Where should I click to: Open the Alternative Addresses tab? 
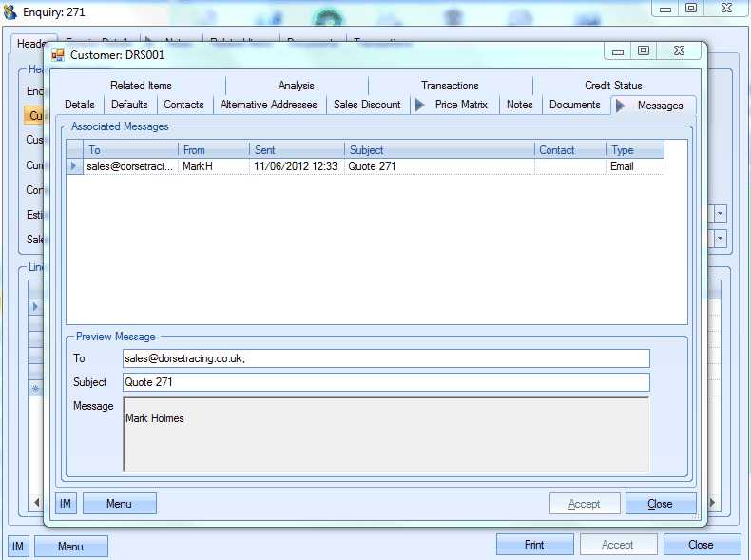(269, 105)
